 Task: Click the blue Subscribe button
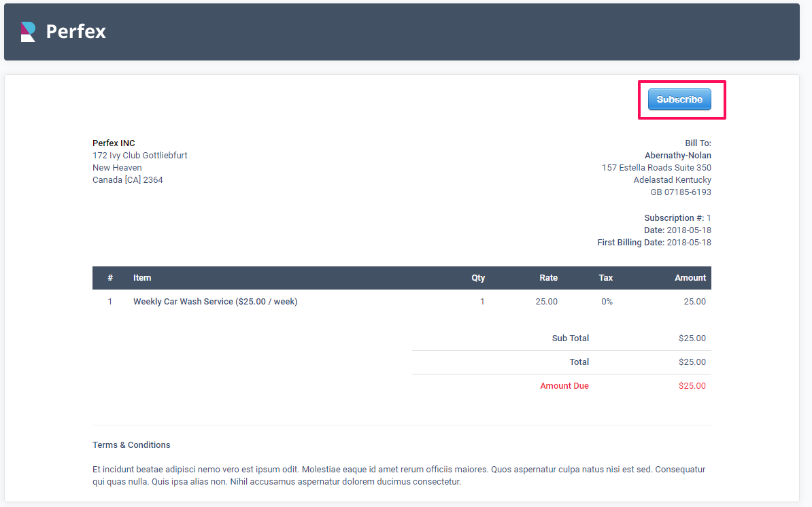coord(679,99)
